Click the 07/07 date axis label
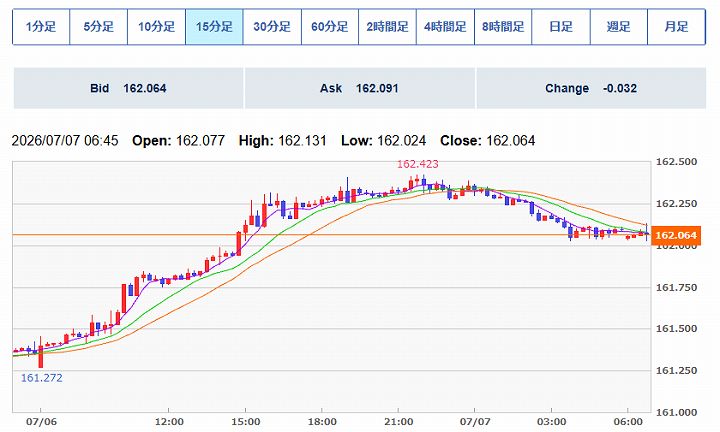 (474, 421)
